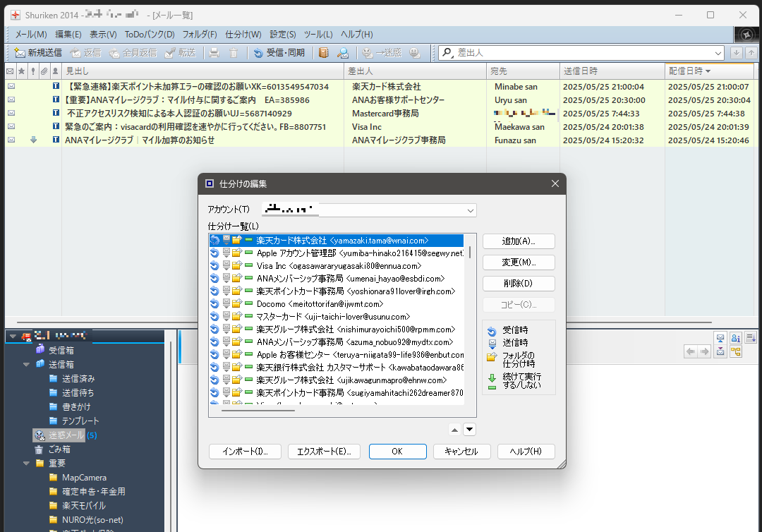Toggle receive icon on 楽天カード株式会社 rule

[x=214, y=241]
